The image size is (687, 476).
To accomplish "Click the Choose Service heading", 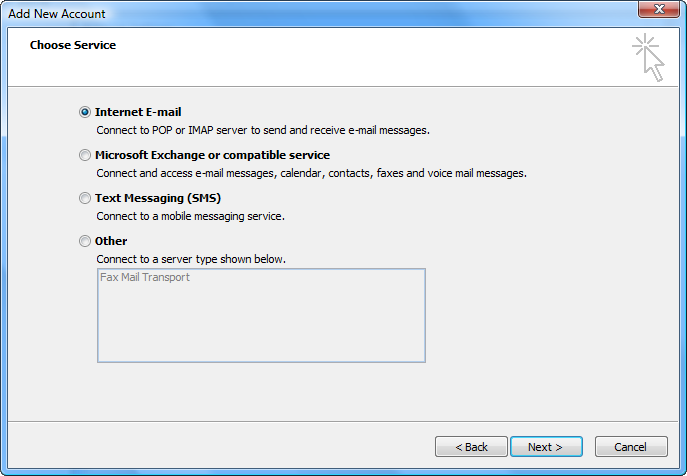I will [73, 45].
